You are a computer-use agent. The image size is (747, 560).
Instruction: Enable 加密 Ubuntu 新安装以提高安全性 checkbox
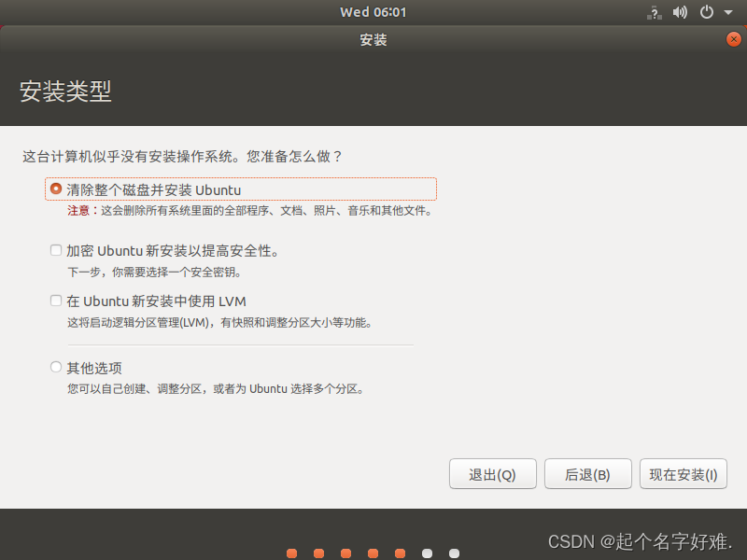(x=56, y=250)
